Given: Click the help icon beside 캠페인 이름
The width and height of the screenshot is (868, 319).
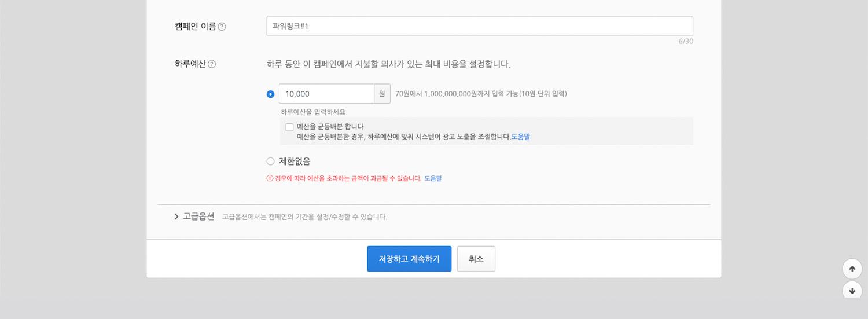Looking at the screenshot, I should 222,26.
